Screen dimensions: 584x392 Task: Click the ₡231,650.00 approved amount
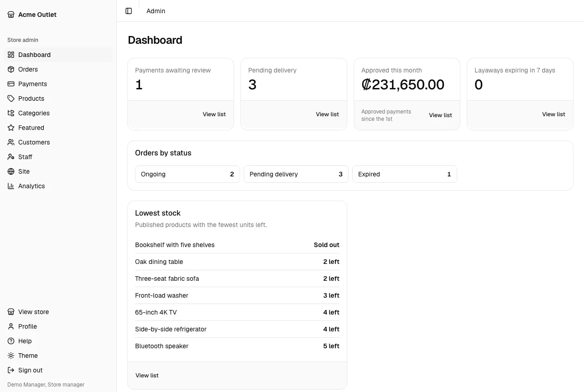coord(403,85)
